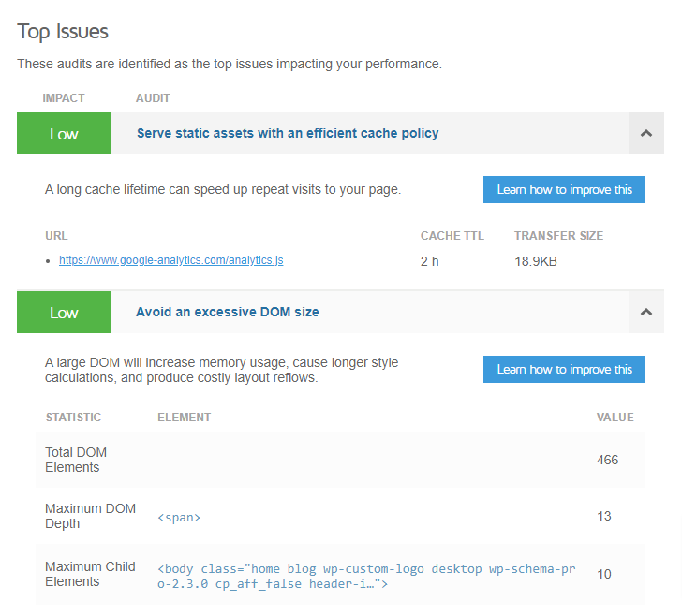The height and width of the screenshot is (616, 682).
Task: Open the google-analytics.com analytics.js URL
Action: (170, 260)
